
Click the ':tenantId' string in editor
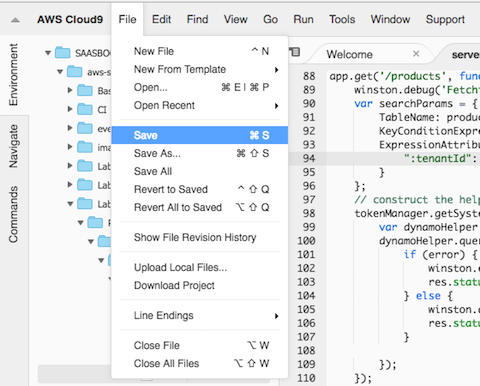coord(438,158)
